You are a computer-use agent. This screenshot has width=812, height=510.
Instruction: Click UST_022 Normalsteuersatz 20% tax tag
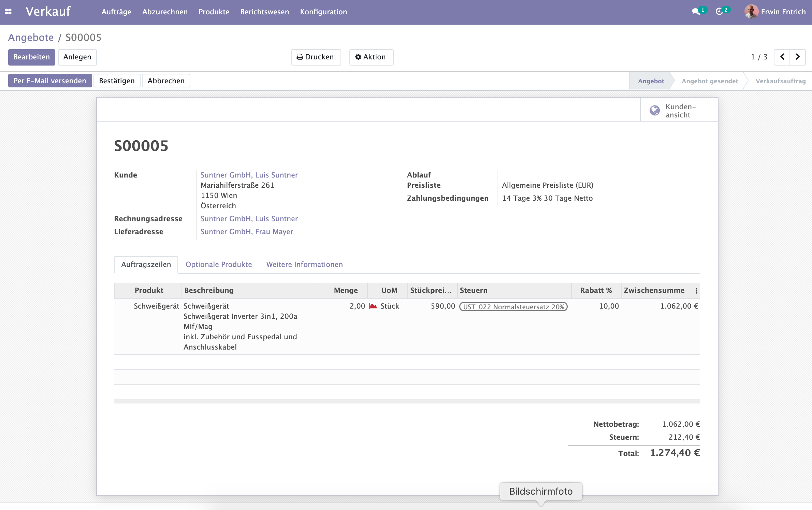(x=513, y=307)
